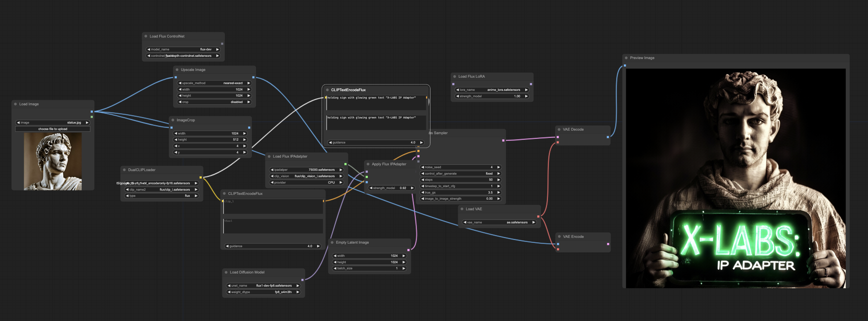Screen dimensions: 868x321
Task: Collapse the Load Image node
Action: (x=15, y=104)
